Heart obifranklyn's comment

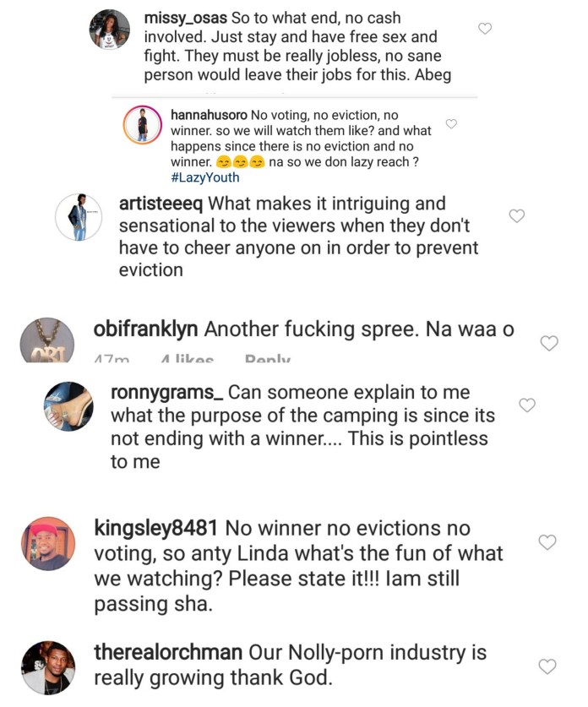coord(549,343)
